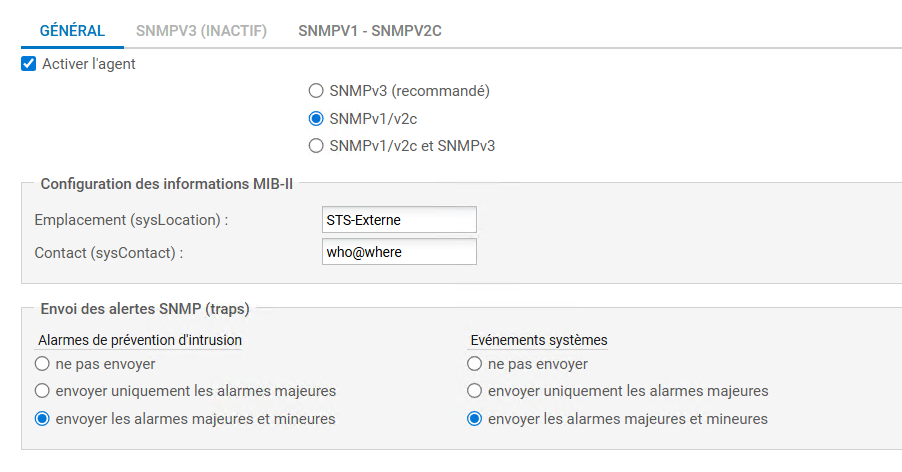Choose major alarms only for intrusion prevention

tap(42, 391)
